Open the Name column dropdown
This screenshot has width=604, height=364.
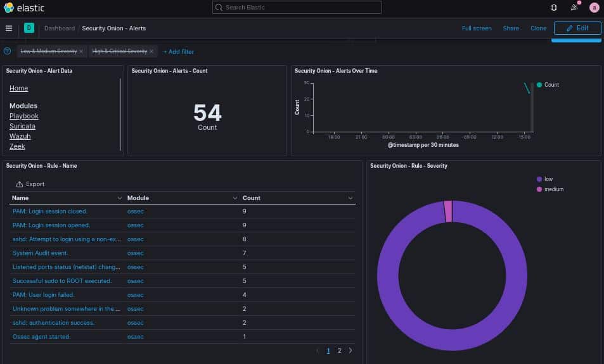tap(119, 198)
